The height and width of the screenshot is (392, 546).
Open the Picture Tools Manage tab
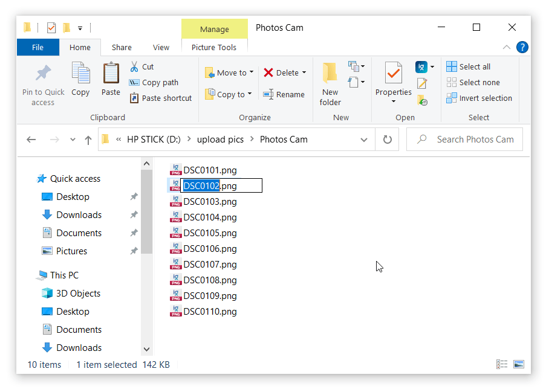[x=214, y=28]
